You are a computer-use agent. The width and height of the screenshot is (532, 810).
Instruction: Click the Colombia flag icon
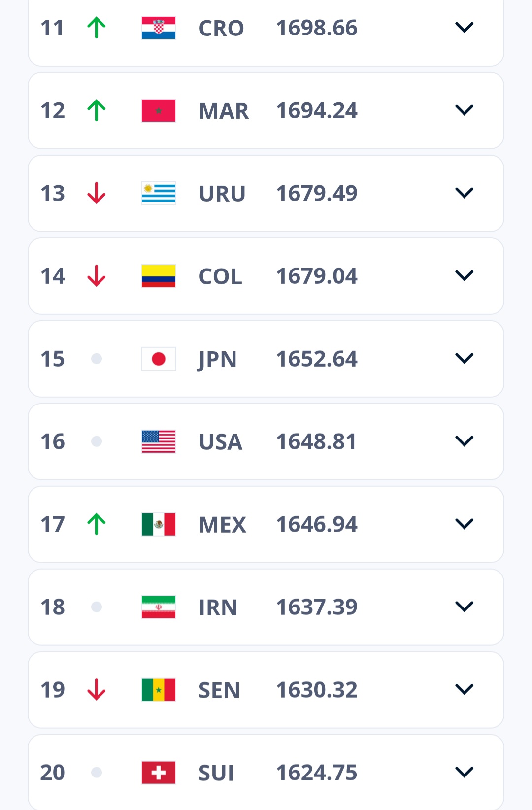159,276
